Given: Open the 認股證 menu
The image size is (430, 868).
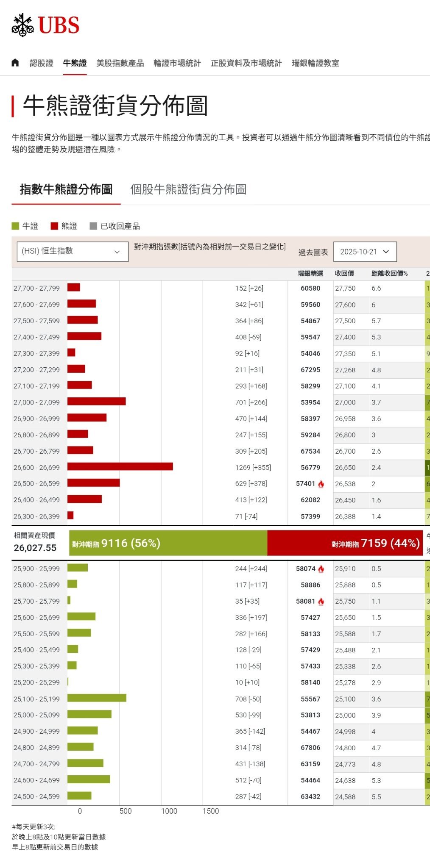Looking at the screenshot, I should [x=42, y=63].
